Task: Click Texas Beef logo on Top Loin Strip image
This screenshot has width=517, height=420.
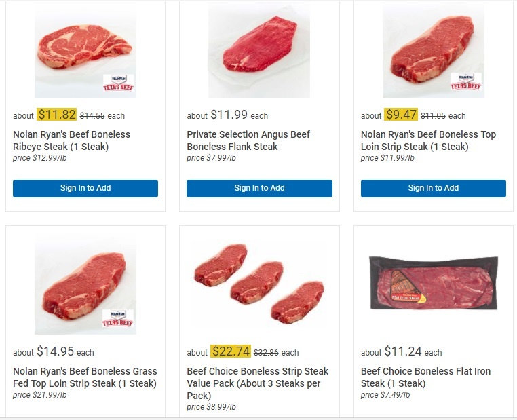Action: [466, 81]
